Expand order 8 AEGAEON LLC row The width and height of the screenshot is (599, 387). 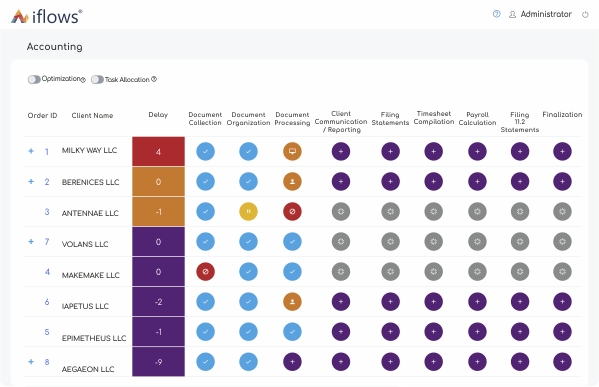tap(31, 361)
